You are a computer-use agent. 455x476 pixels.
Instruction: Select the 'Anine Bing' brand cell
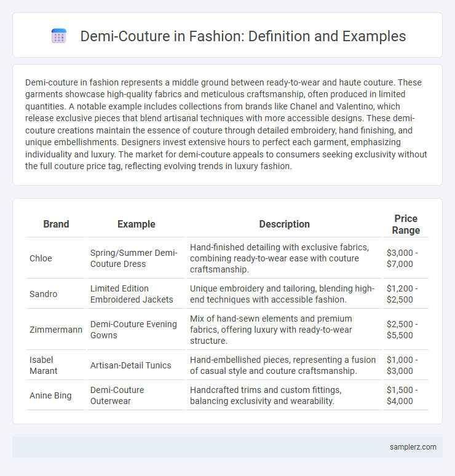click(56, 395)
